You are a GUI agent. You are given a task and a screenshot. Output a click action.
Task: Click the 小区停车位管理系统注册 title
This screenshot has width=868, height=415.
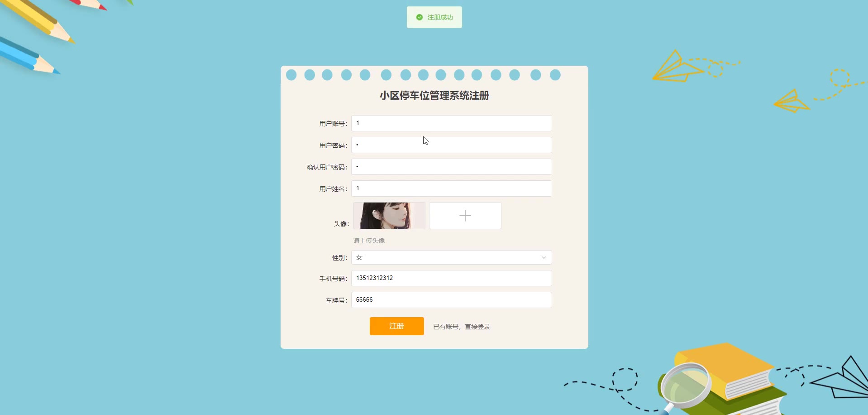[434, 96]
